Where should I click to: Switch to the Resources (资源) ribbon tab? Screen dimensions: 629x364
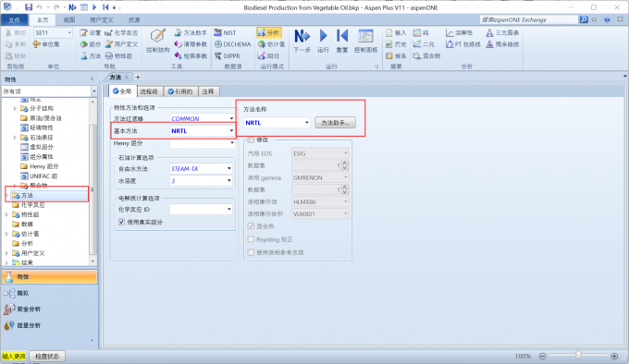(x=134, y=20)
